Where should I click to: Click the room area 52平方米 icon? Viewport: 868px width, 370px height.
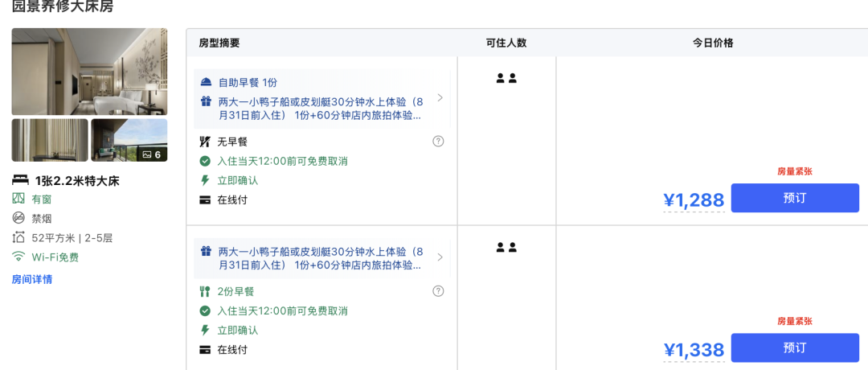(x=18, y=238)
